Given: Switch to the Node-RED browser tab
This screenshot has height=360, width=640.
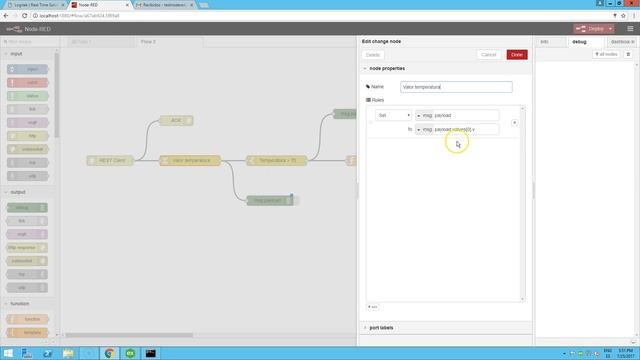Looking at the screenshot, I should click(x=100, y=5).
